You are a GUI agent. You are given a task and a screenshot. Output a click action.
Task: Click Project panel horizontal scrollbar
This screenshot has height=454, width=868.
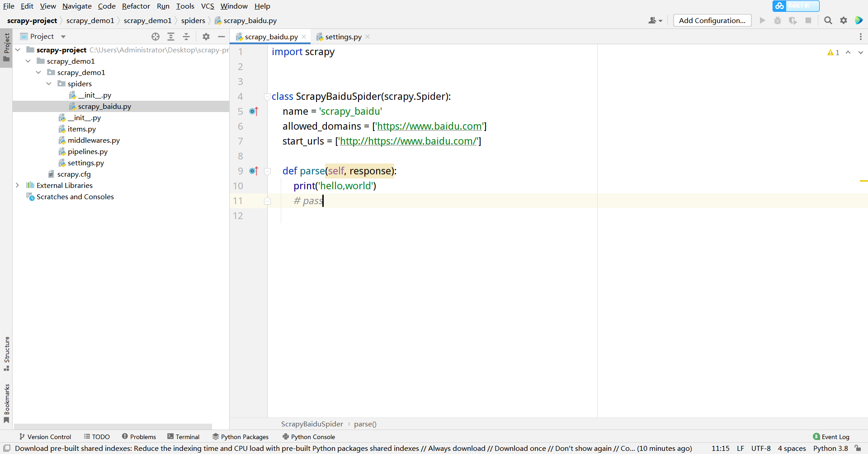(113, 426)
